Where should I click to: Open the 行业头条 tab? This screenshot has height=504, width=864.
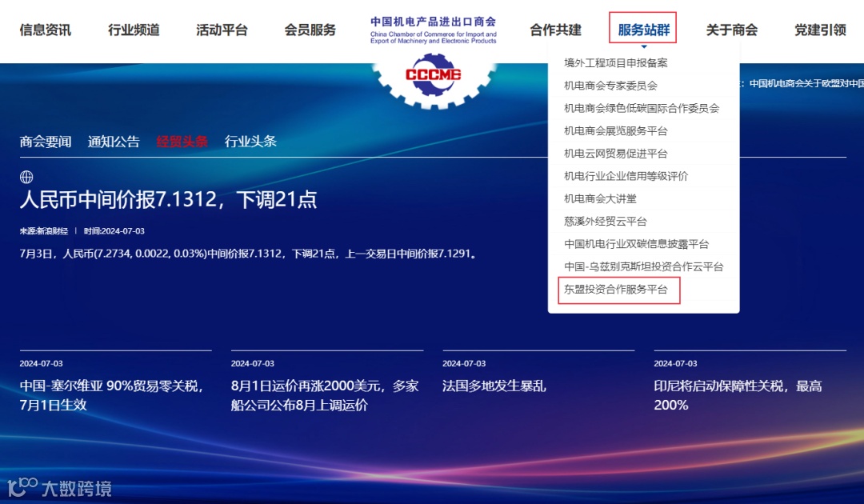tap(252, 140)
